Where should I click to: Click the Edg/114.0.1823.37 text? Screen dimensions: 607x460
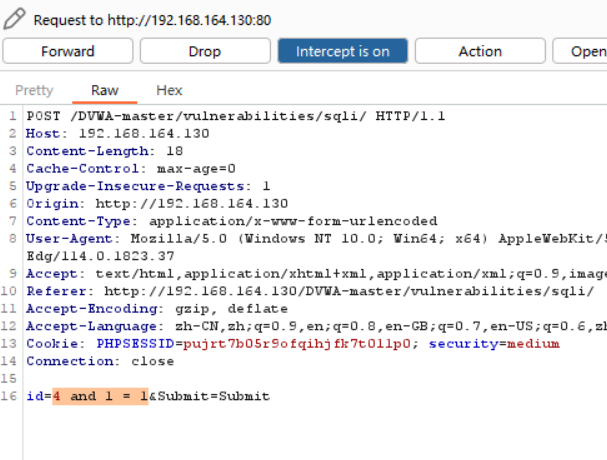[100, 256]
